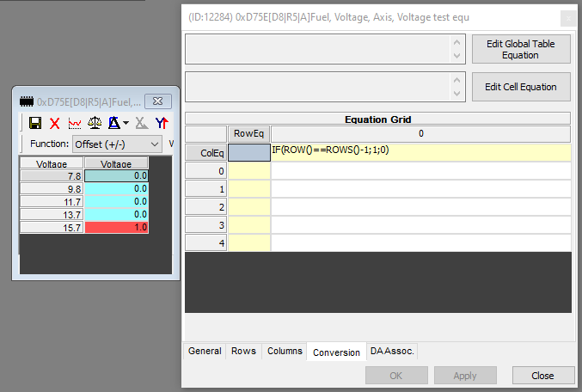Screen dimensions: 582x392
Task: Click the Close button in dialog
Action: (x=542, y=376)
